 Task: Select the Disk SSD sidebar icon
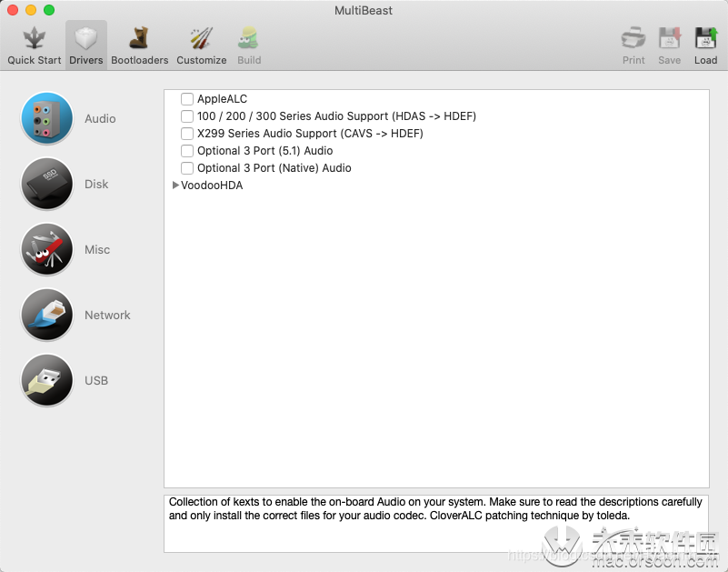47,184
